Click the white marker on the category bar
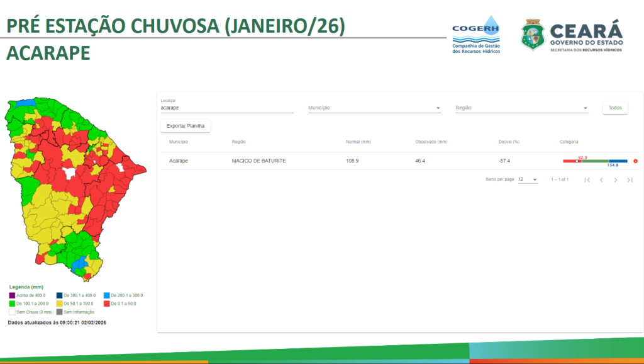The width and height of the screenshot is (644, 364). (x=577, y=161)
